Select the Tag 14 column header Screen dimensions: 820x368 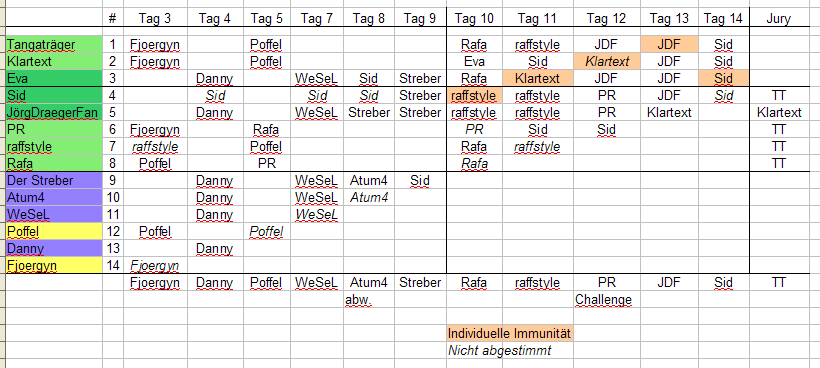[x=723, y=19]
